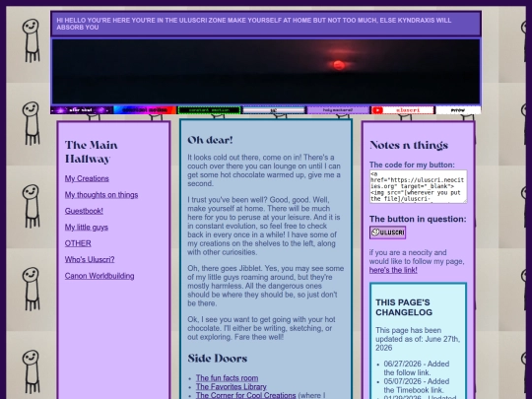Viewport: 532px width, 399px height.
Task: Click the red sunset banner image
Action: [266, 71]
